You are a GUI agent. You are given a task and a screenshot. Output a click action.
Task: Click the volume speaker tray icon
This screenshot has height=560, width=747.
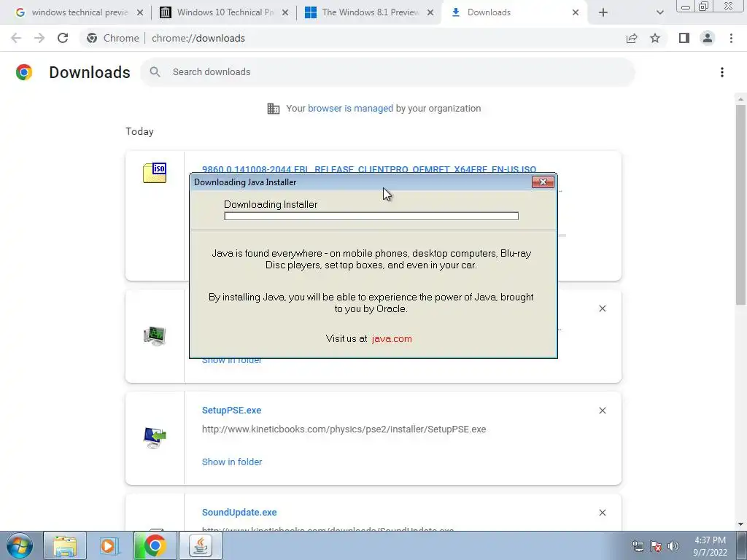pyautogui.click(x=673, y=545)
